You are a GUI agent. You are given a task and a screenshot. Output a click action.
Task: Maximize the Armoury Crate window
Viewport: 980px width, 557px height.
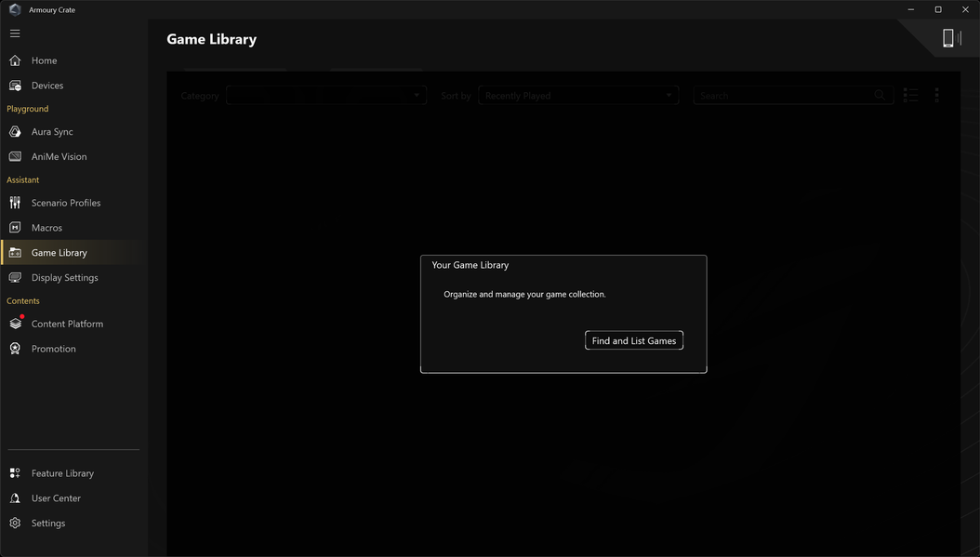click(938, 9)
